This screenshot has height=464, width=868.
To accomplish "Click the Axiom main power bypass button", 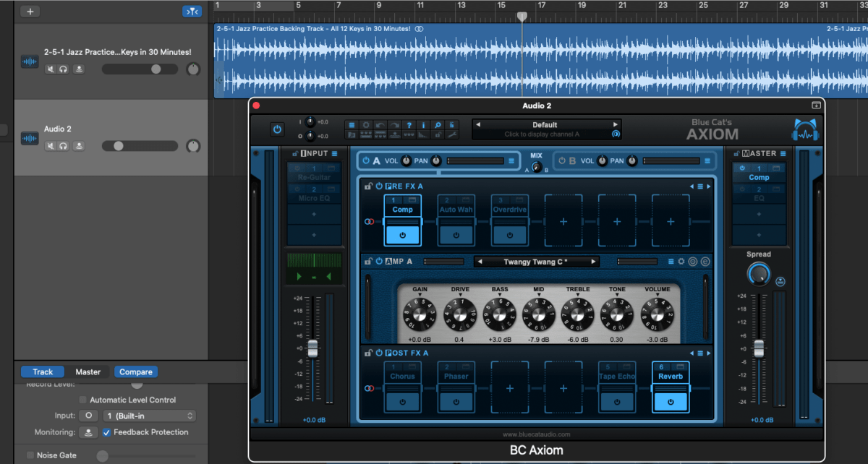I will pos(277,129).
